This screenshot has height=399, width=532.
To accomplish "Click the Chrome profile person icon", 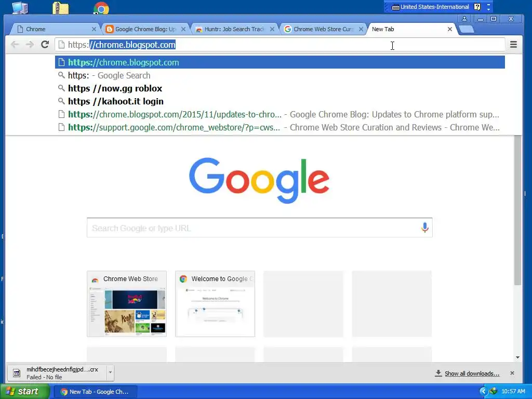I will [x=464, y=19].
